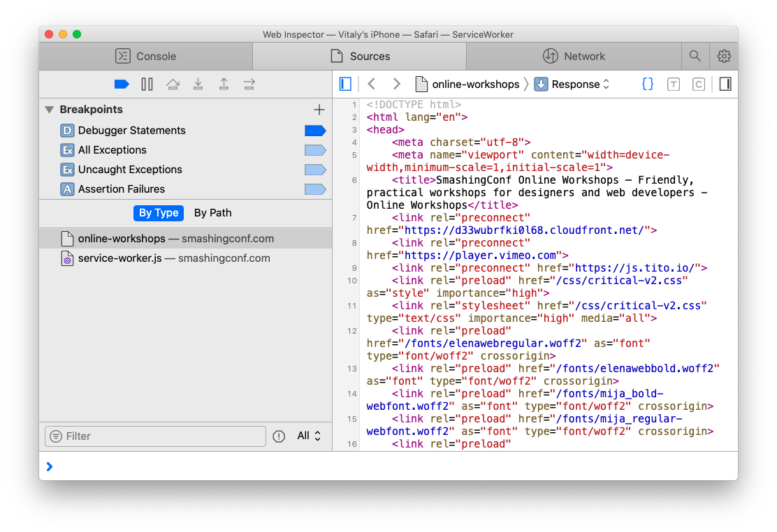Toggle the type information T icon
Viewport: 777px width, 532px height.
tap(674, 84)
